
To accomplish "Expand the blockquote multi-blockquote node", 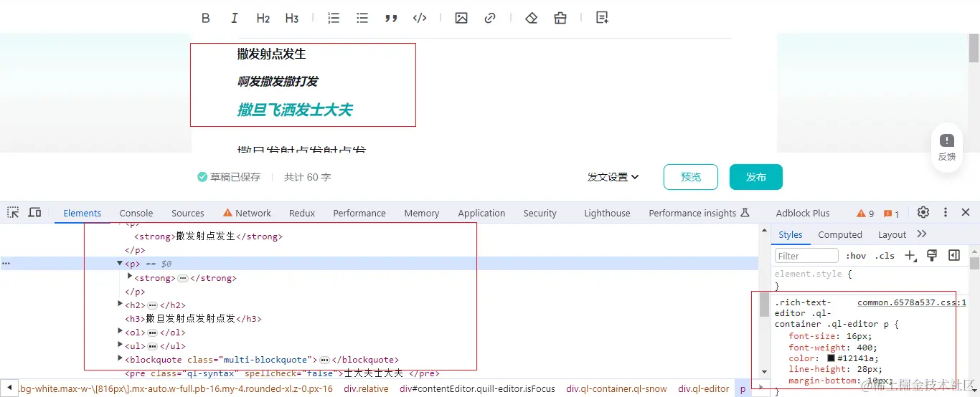I will coord(121,359).
